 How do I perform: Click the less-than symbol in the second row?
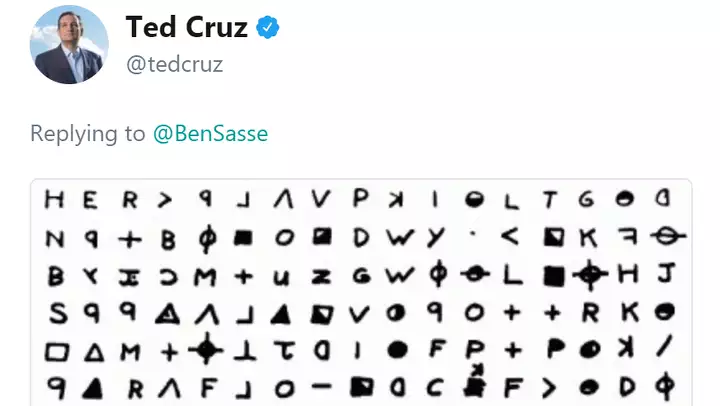[x=509, y=238]
